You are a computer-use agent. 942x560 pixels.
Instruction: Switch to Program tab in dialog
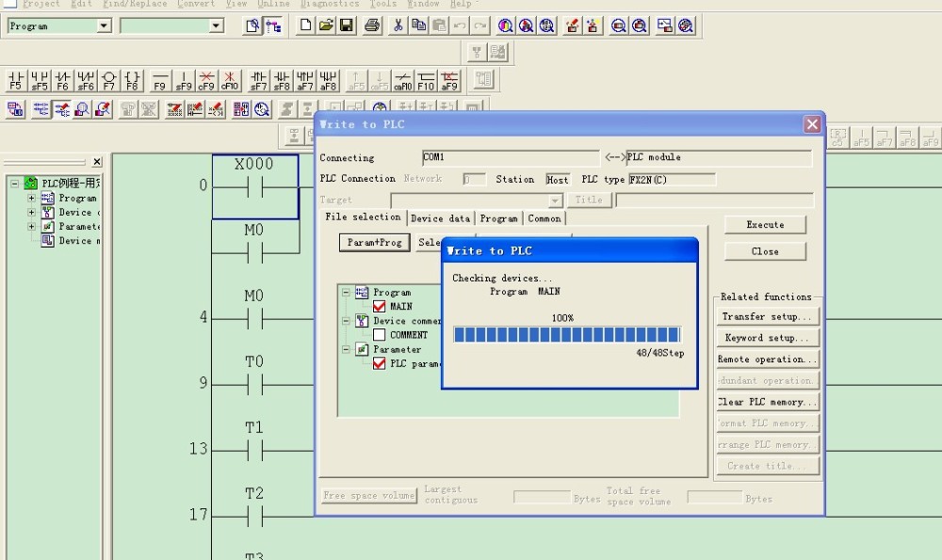click(x=498, y=218)
